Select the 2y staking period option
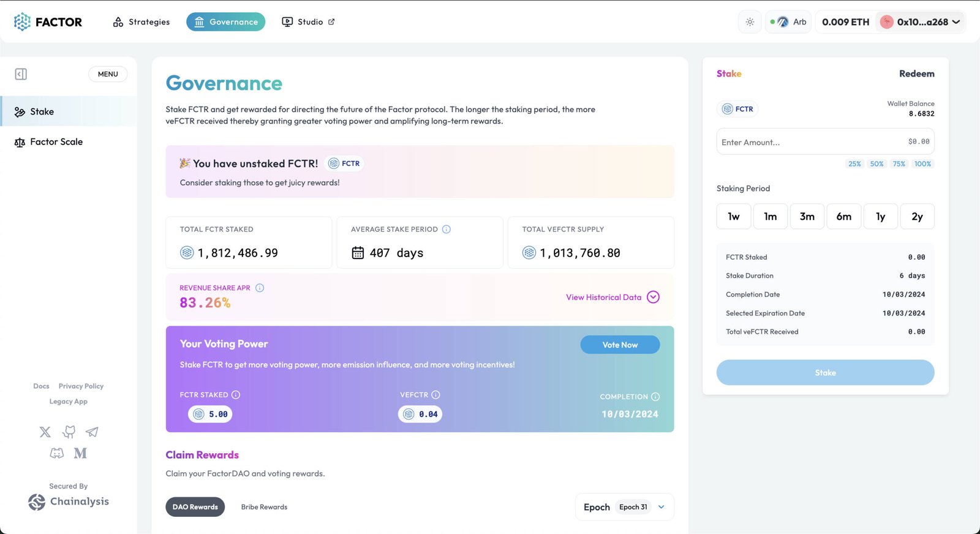The image size is (980, 534). click(x=917, y=217)
